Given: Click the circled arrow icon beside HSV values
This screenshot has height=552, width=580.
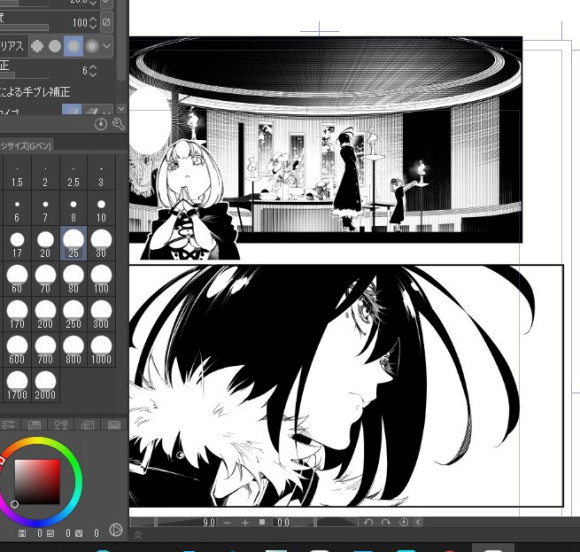Looking at the screenshot, I should coord(116,530).
